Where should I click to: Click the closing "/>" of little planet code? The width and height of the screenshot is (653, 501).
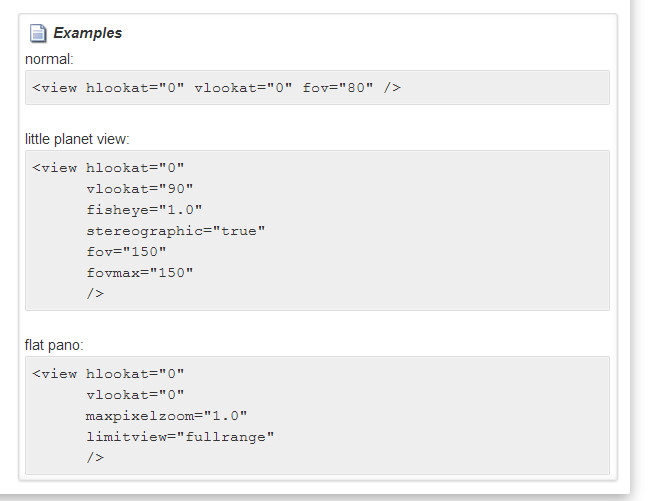click(95, 294)
